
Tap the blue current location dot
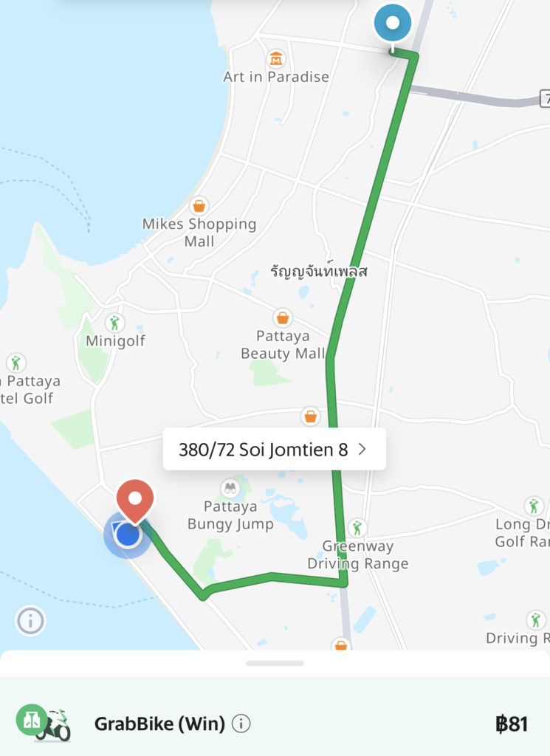[x=128, y=535]
